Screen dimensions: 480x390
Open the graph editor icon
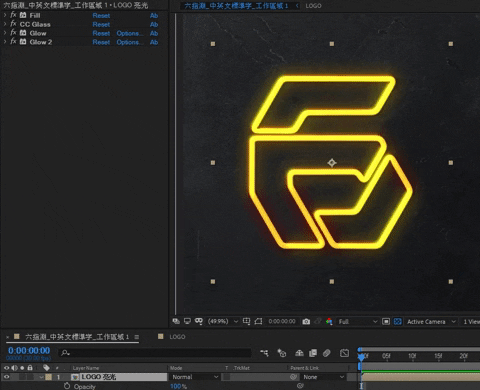pos(344,353)
